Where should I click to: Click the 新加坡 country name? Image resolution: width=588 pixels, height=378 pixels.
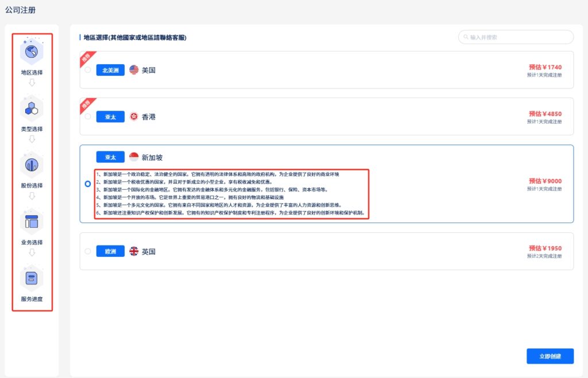pos(152,157)
